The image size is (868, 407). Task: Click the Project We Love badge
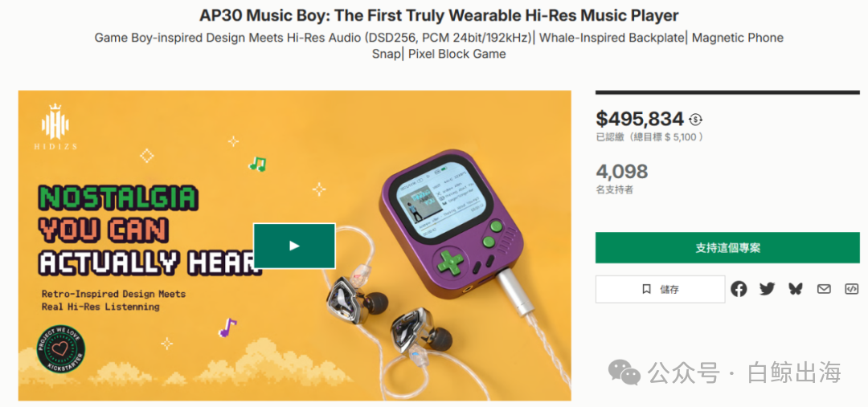tap(61, 349)
